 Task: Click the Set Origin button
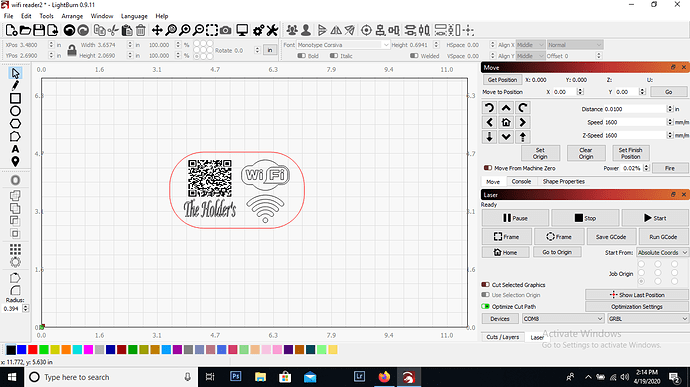[x=540, y=153]
